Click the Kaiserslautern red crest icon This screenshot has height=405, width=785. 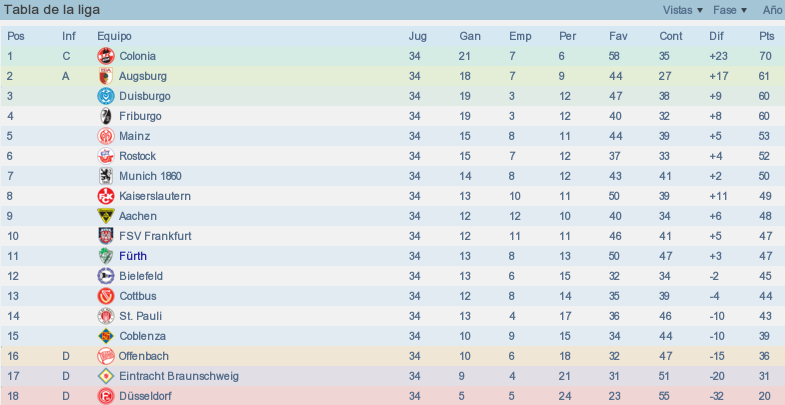(106, 196)
